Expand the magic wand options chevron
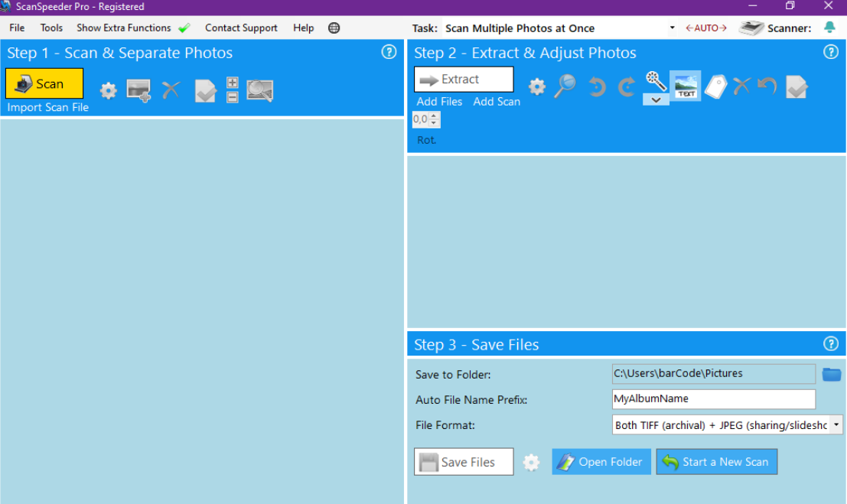Screen dimensions: 847x504 point(656,100)
